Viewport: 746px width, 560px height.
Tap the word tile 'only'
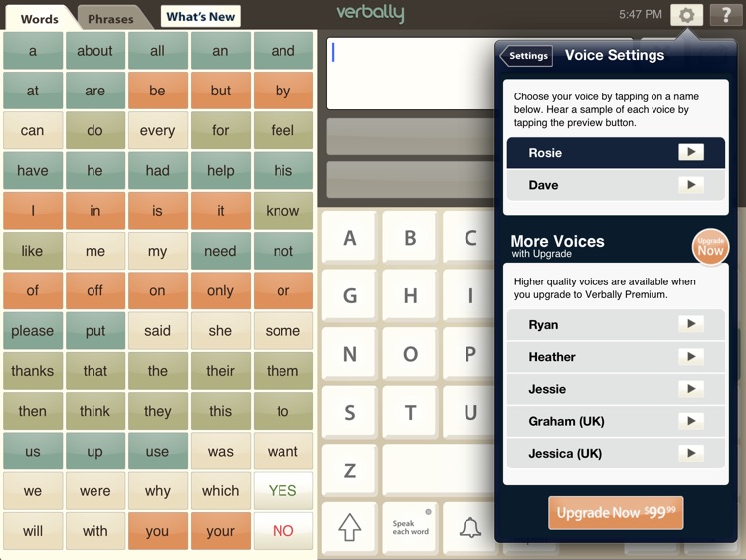(220, 290)
